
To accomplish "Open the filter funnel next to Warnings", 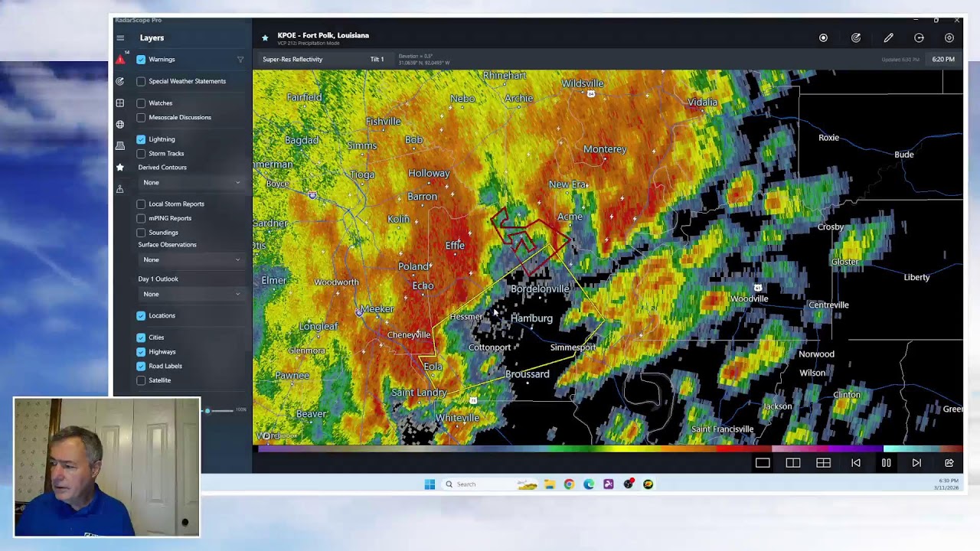I will (x=240, y=59).
